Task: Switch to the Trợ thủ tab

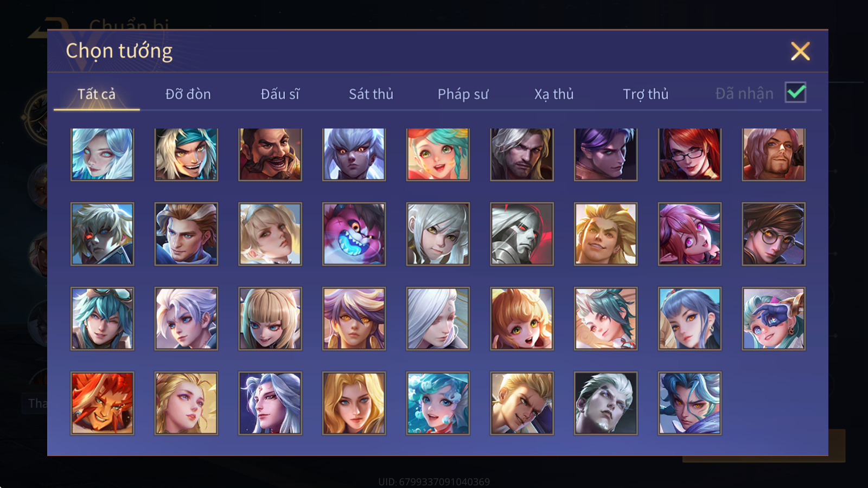Action: click(645, 94)
